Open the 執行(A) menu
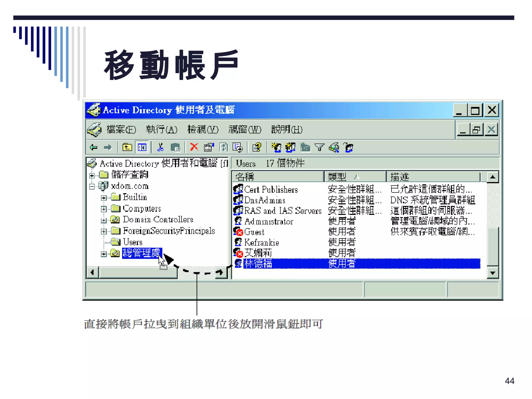Screen dimensions: 532x399 coord(162,129)
